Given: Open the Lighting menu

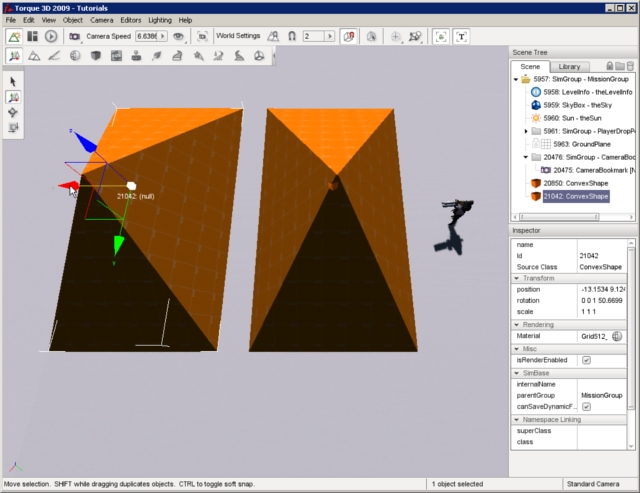Looking at the screenshot, I should pyautogui.click(x=160, y=20).
